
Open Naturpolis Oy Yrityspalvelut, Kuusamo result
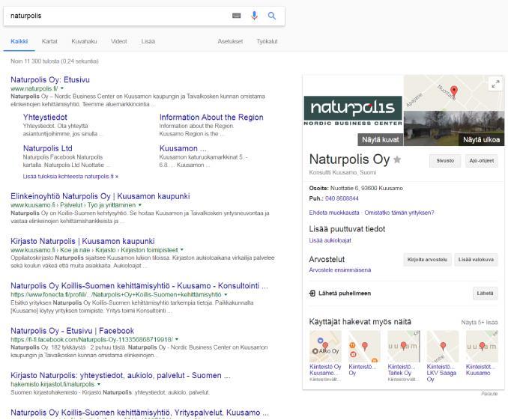[139, 413]
